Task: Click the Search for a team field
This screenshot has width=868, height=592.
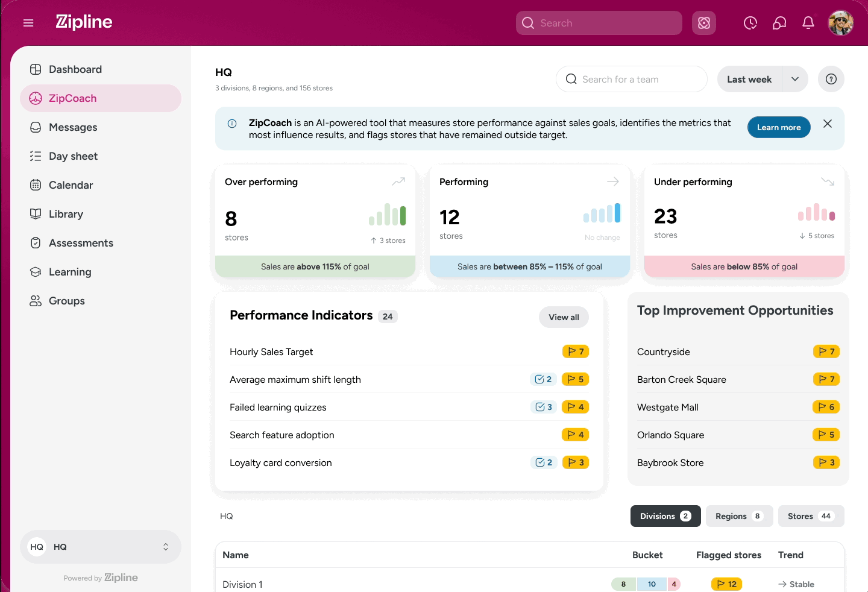Action: pyautogui.click(x=631, y=79)
